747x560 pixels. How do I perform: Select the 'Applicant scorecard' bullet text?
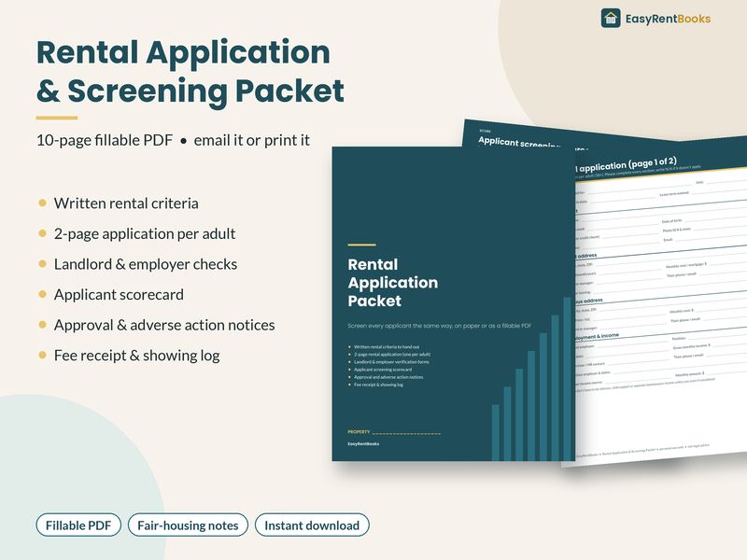[119, 295]
